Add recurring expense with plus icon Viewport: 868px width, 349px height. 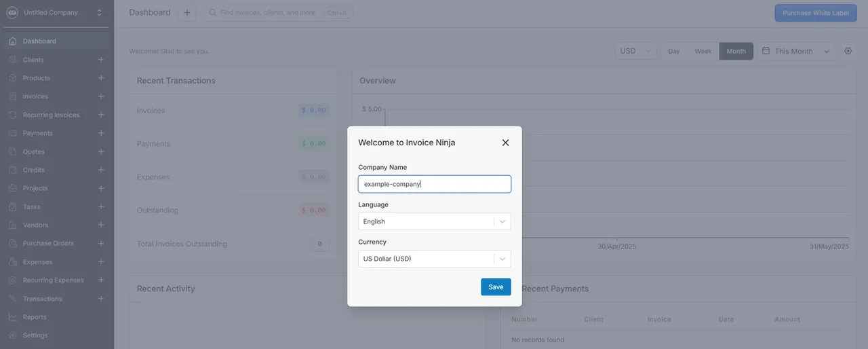pos(101,280)
